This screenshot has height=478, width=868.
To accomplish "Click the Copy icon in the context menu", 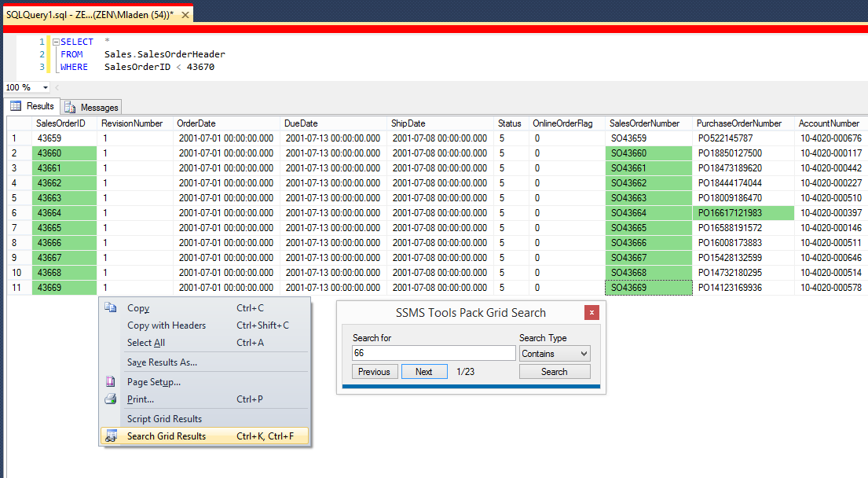I will click(x=111, y=308).
